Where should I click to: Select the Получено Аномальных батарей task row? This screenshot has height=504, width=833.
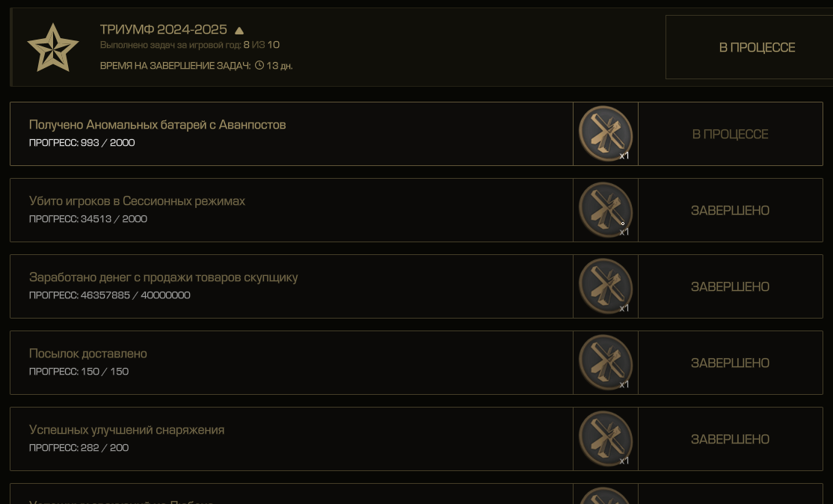point(292,134)
